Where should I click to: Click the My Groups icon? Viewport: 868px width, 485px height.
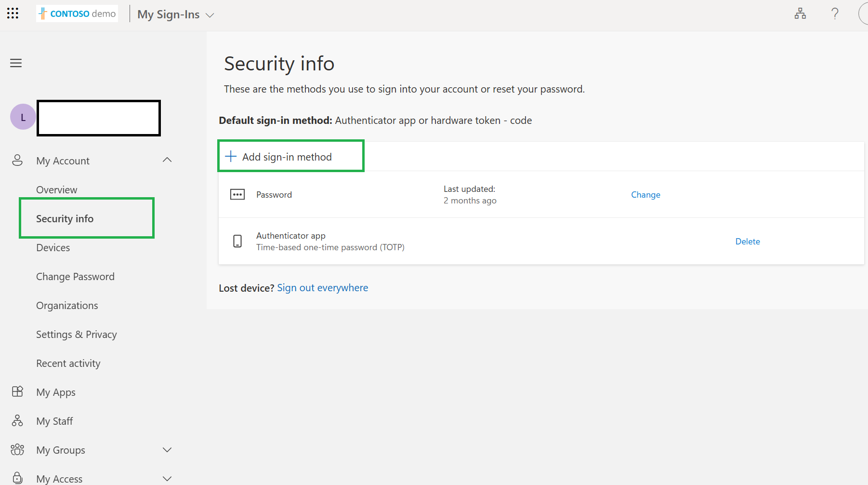point(17,449)
